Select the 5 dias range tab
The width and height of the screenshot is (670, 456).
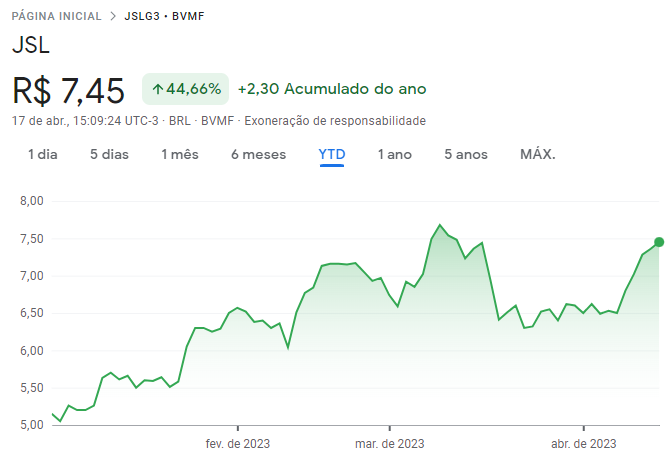point(109,154)
